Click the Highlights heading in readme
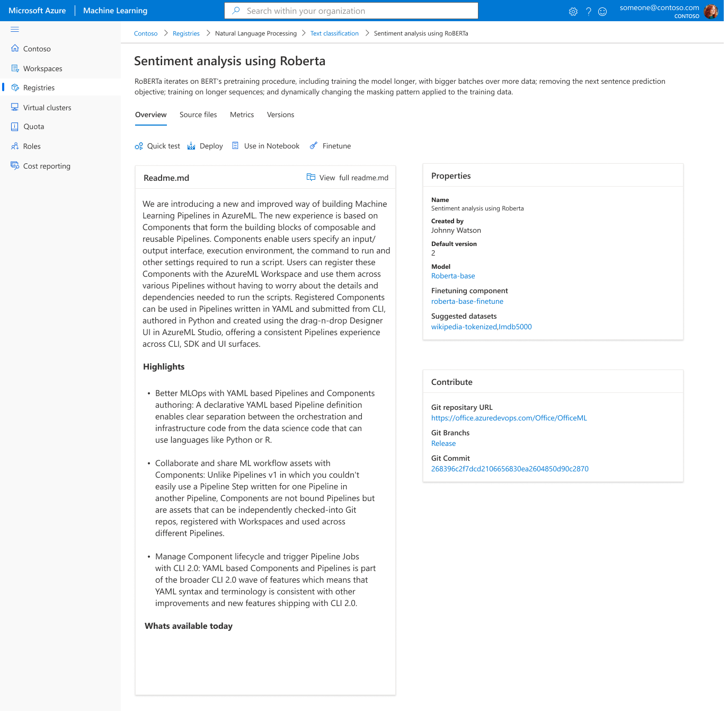728x711 pixels. pyautogui.click(x=164, y=366)
